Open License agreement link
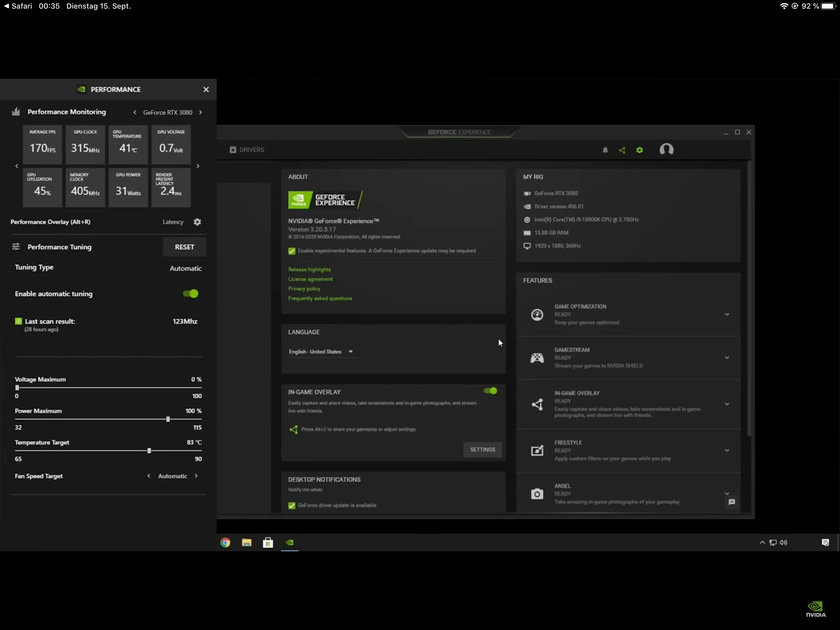This screenshot has width=840, height=630. click(x=310, y=279)
